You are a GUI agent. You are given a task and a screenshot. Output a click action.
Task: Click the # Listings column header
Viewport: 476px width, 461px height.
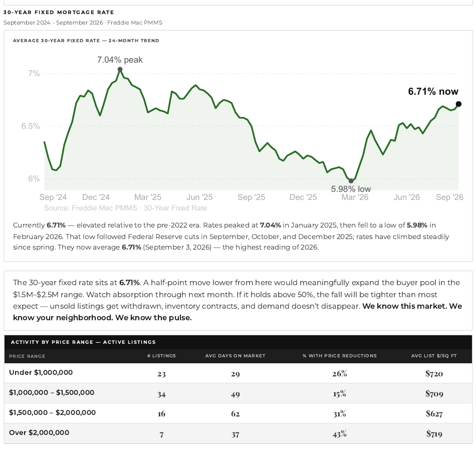(161, 356)
